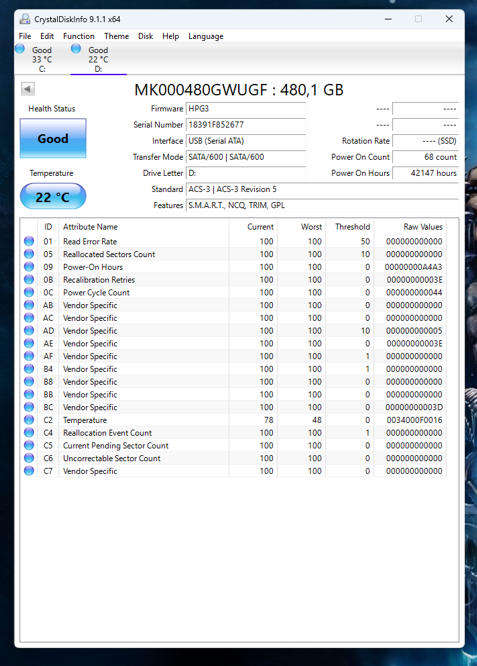Click the status orb for Read Error Rate

(29, 241)
